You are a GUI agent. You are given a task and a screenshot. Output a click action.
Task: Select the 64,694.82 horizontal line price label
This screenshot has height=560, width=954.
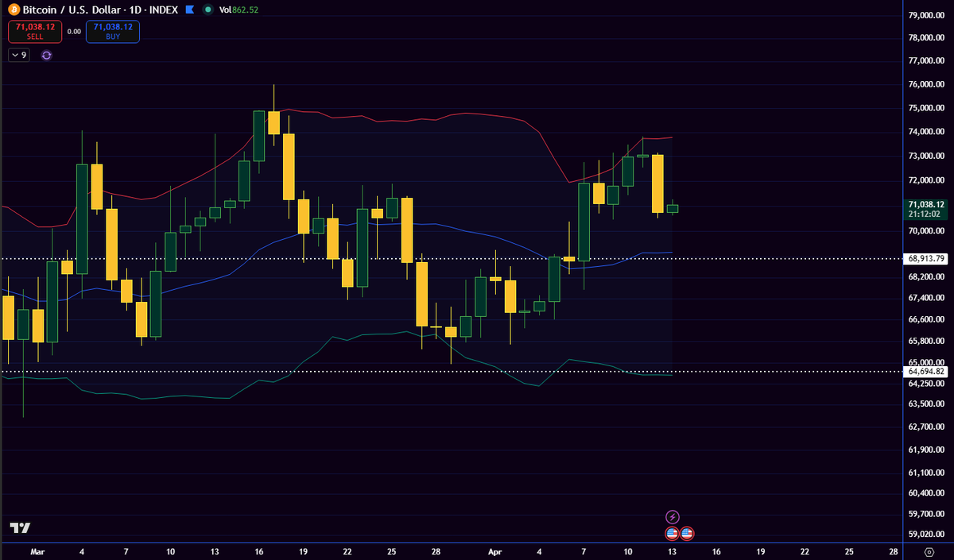[926, 371]
